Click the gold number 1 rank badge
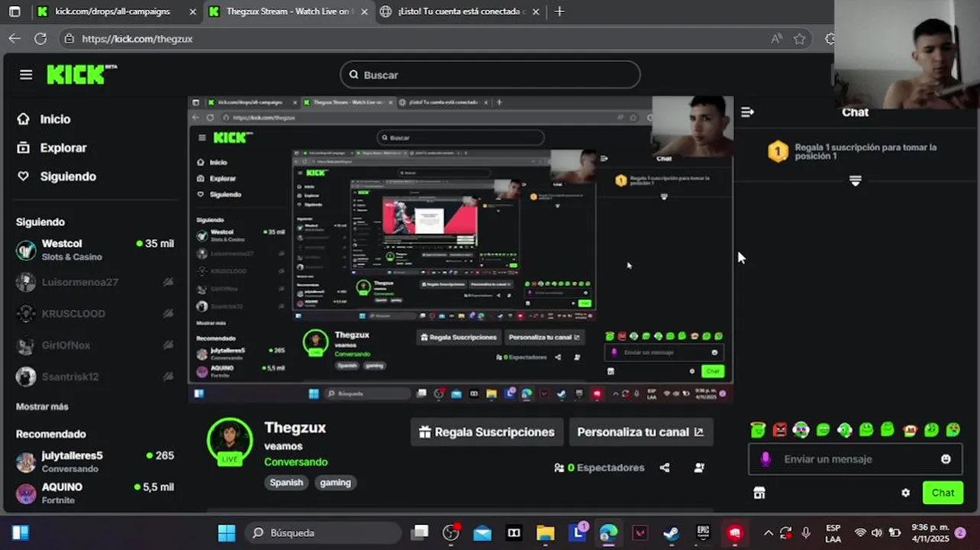Image resolution: width=980 pixels, height=550 pixels. (777, 151)
